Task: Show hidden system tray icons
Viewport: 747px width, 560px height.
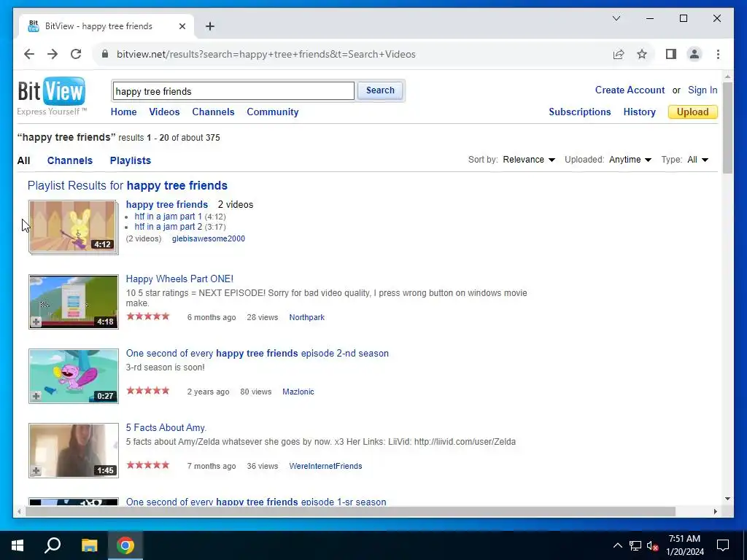Action: [x=617, y=545]
